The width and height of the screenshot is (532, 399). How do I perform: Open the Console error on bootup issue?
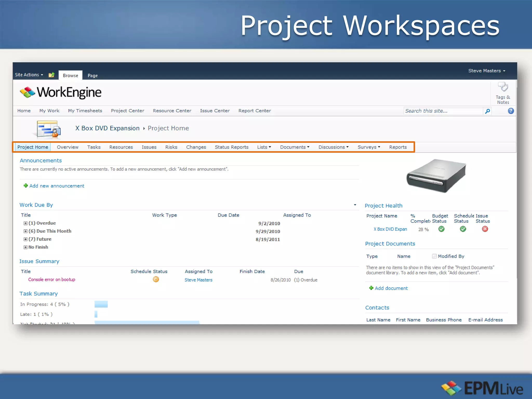(x=52, y=280)
